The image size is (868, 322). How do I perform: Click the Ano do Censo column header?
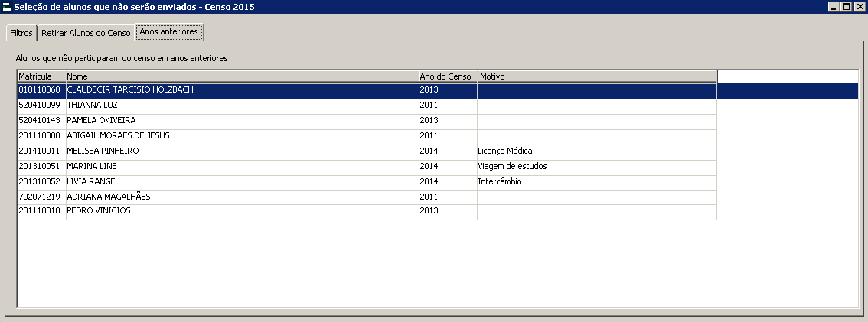[x=447, y=76]
